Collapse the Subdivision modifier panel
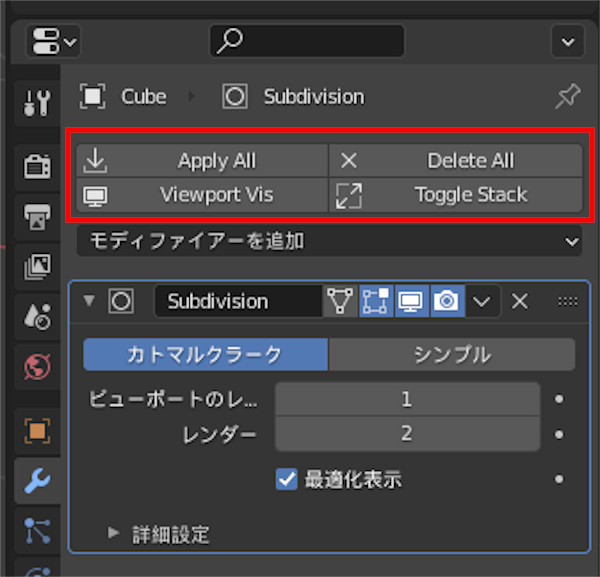Viewport: 600px width, 577px height. click(x=89, y=301)
